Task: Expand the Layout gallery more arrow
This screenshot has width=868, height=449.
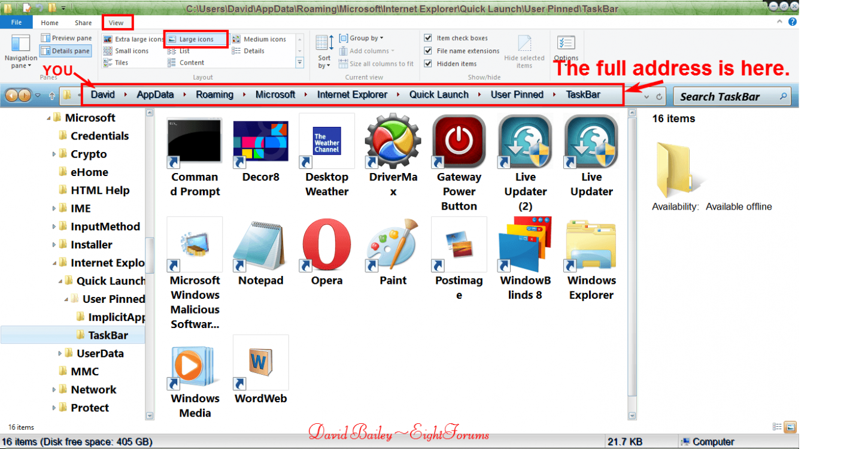Action: (300, 62)
